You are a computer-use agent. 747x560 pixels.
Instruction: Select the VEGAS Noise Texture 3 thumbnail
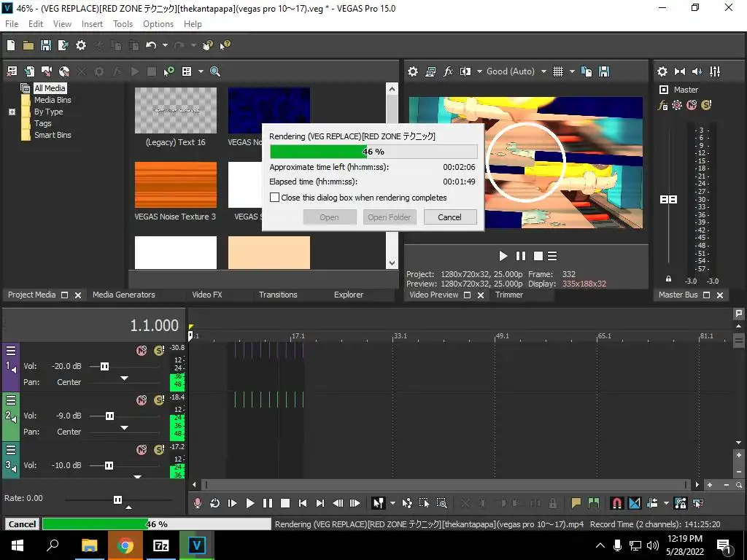tap(175, 184)
